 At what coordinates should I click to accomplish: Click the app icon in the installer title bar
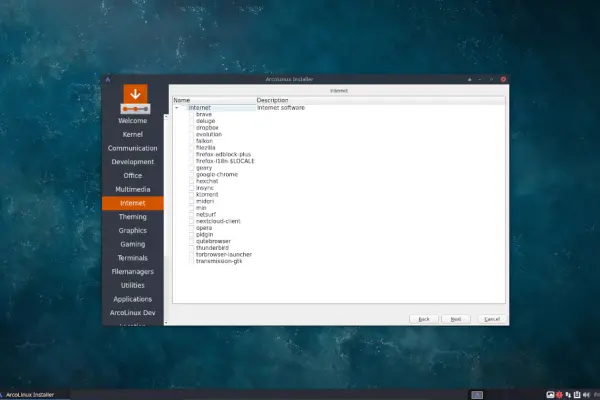point(108,79)
